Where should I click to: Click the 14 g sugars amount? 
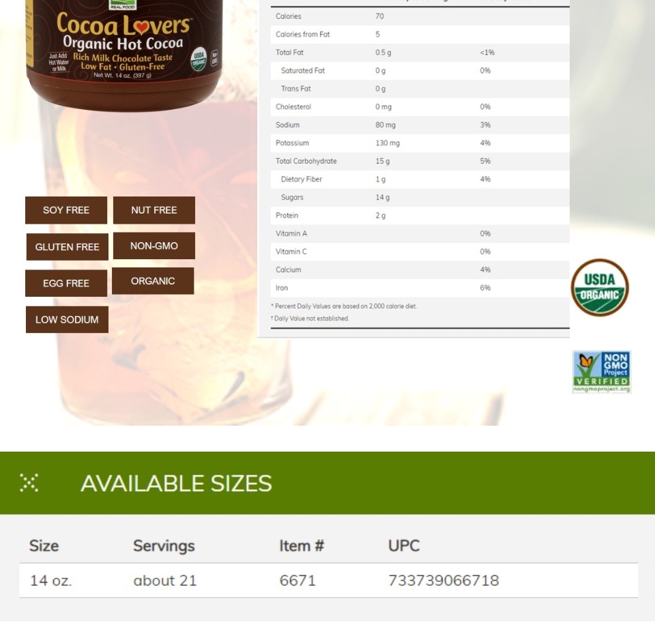383,197
